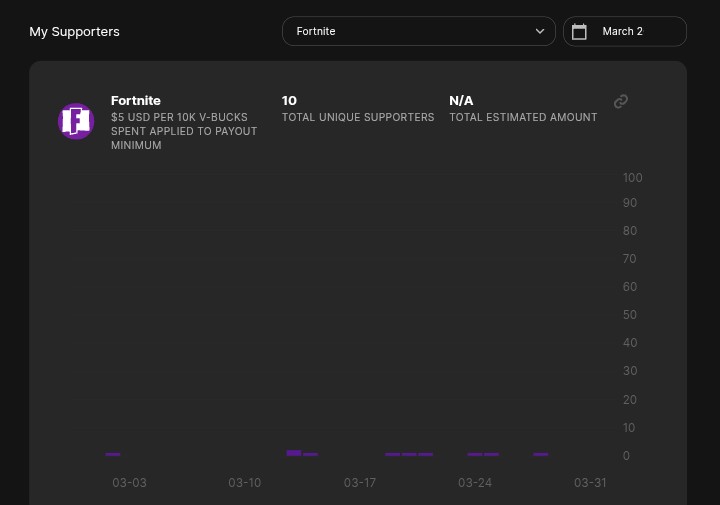Image resolution: width=720 pixels, height=505 pixels.
Task: Click the dropdown chevron in the Fortnite selector
Action: pyautogui.click(x=540, y=31)
